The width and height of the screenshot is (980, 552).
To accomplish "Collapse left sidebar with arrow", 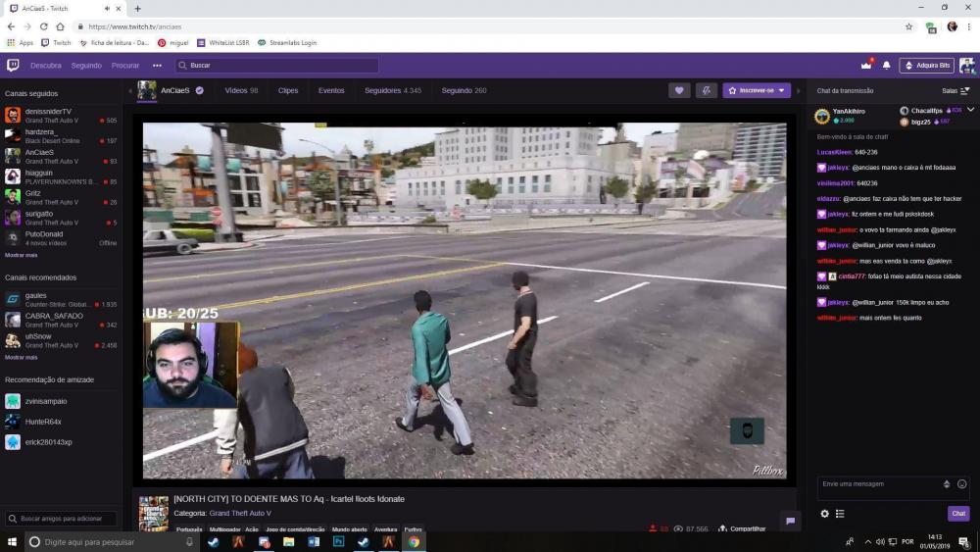I will (130, 90).
